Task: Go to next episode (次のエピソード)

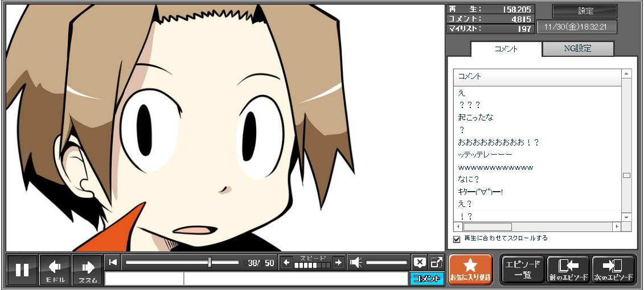Action: point(613,270)
